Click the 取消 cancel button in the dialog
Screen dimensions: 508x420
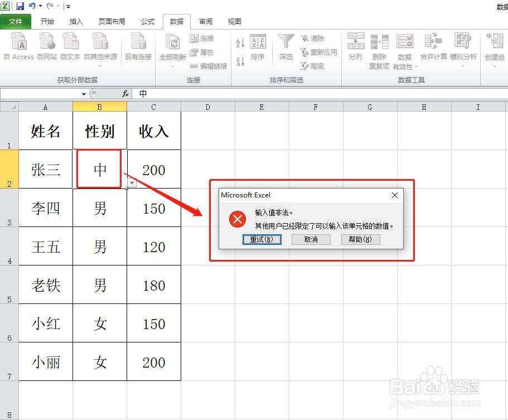(x=312, y=239)
